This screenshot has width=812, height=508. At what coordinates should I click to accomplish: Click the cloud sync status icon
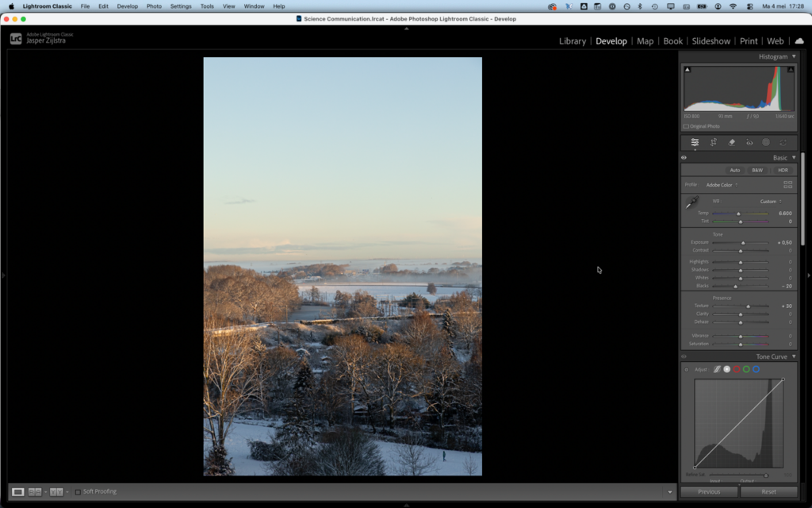799,41
